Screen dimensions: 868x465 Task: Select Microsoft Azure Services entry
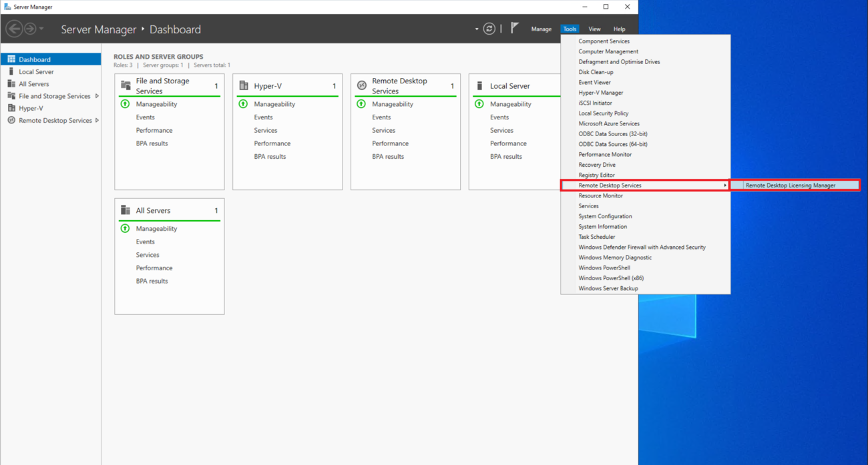[x=645, y=123]
